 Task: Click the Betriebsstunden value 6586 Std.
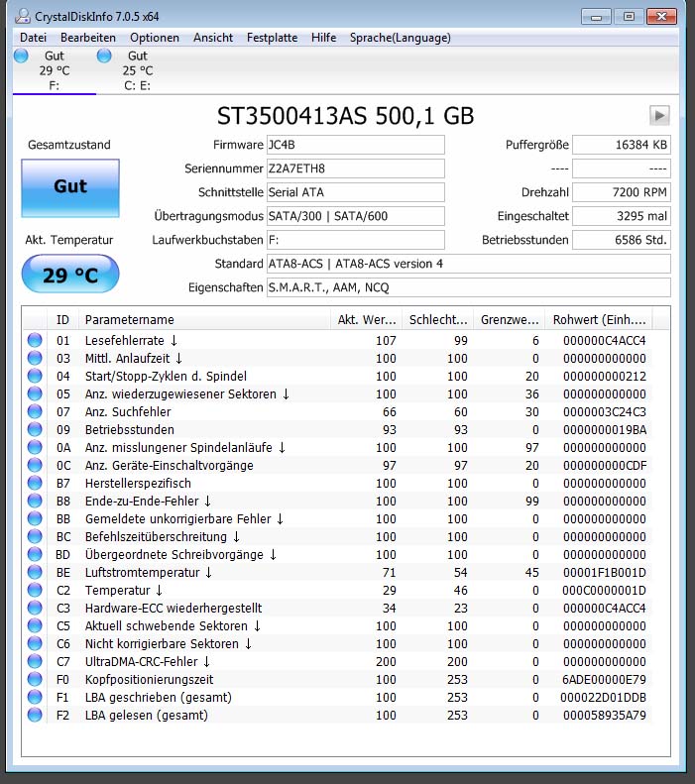(622, 240)
